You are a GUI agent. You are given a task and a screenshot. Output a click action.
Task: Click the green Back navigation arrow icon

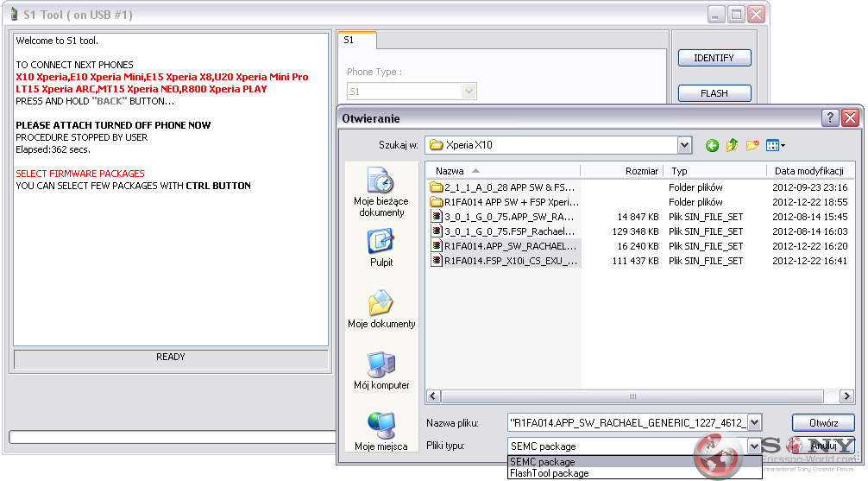click(712, 145)
